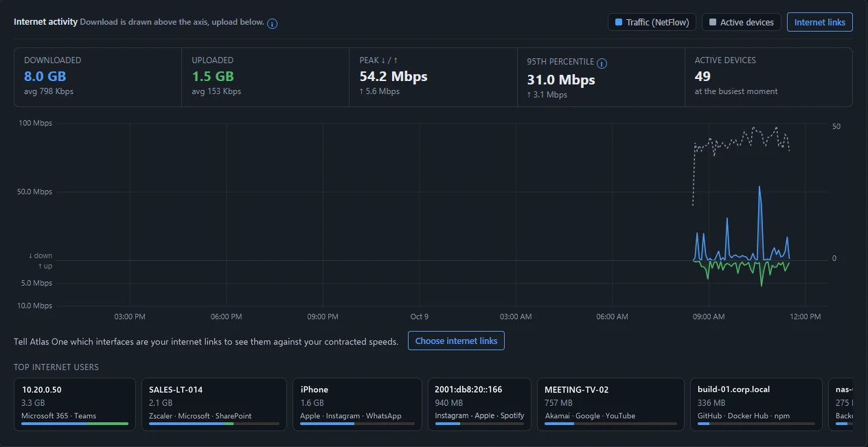Viewport: 868px width, 447px height.
Task: Click the iPhone usage progress bar
Action: (357, 424)
